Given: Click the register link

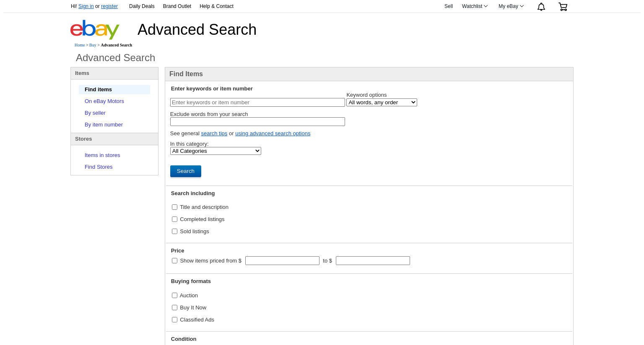Looking at the screenshot, I should (109, 6).
